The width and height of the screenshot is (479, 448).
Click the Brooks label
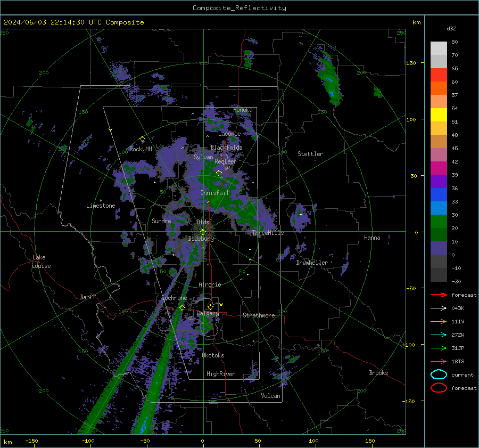(378, 373)
